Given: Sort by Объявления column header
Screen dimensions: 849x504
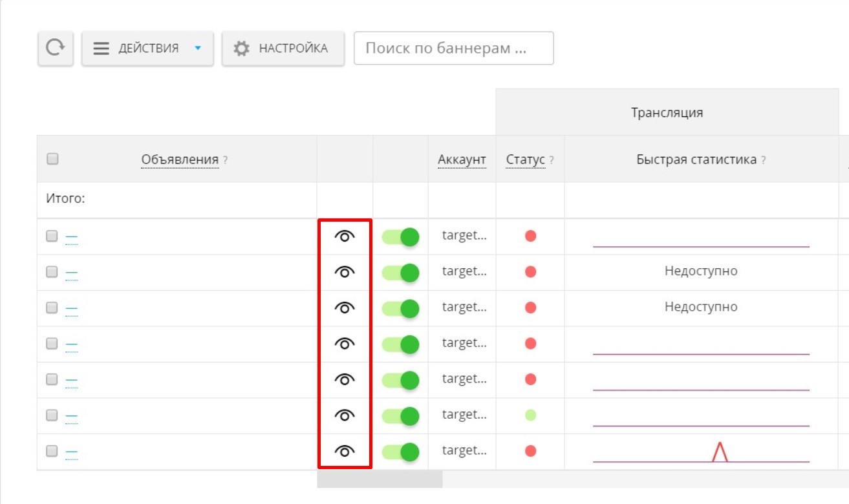Looking at the screenshot, I should 180,160.
